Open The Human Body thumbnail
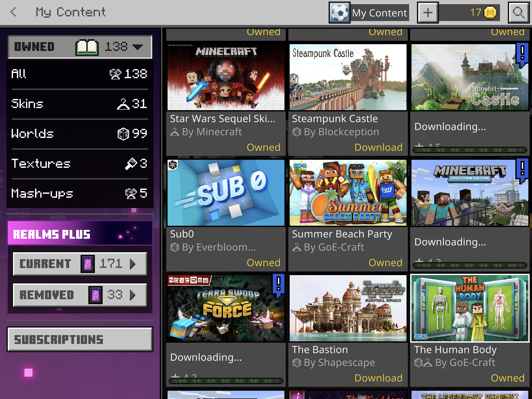Screen dimensions: 532x399 click(x=470, y=308)
